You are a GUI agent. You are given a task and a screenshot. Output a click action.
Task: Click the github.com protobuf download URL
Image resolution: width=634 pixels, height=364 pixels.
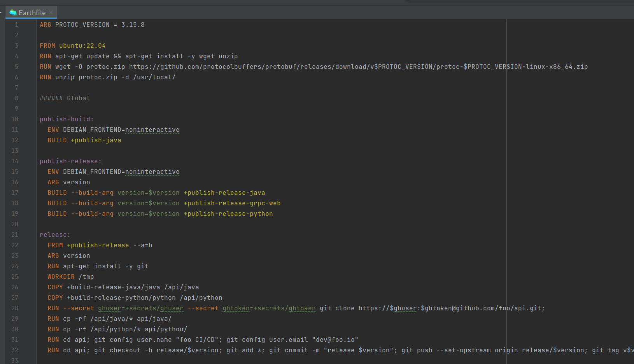(358, 66)
